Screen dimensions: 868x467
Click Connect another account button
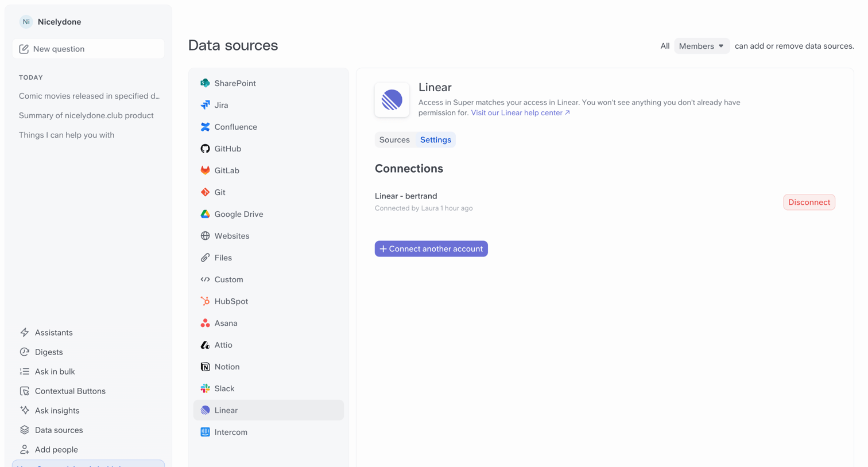pos(431,249)
